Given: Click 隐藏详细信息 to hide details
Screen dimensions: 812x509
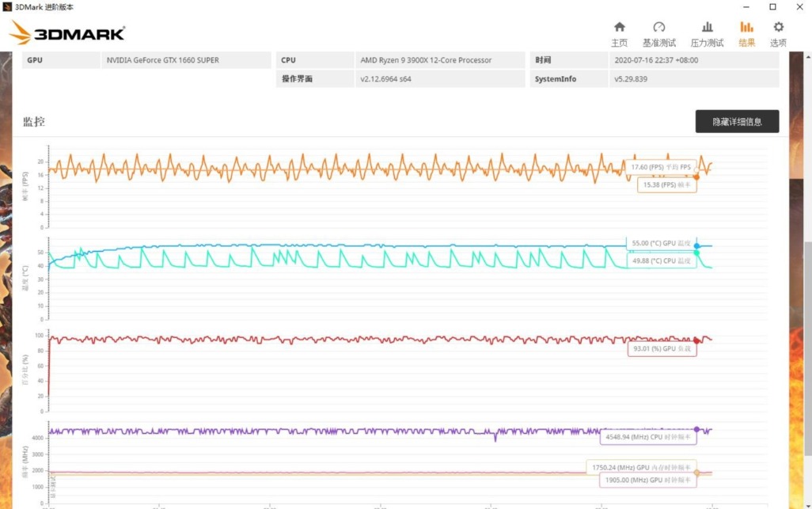Looking at the screenshot, I should 737,121.
